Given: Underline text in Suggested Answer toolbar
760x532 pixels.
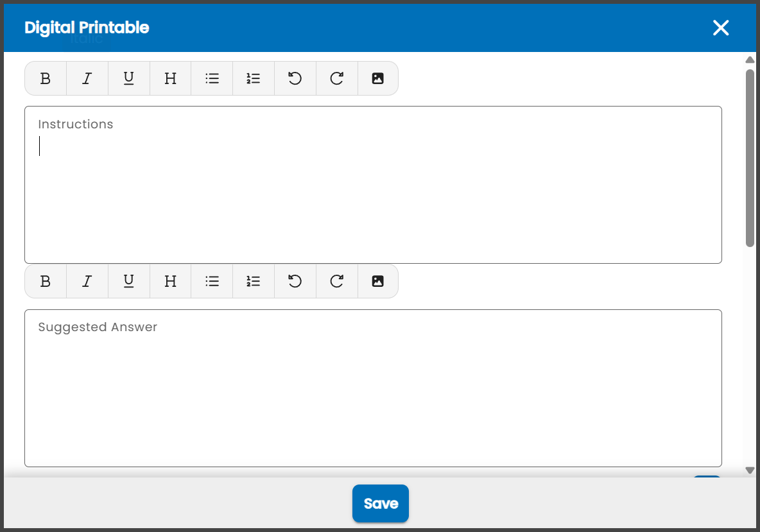Looking at the screenshot, I should pyautogui.click(x=129, y=282).
